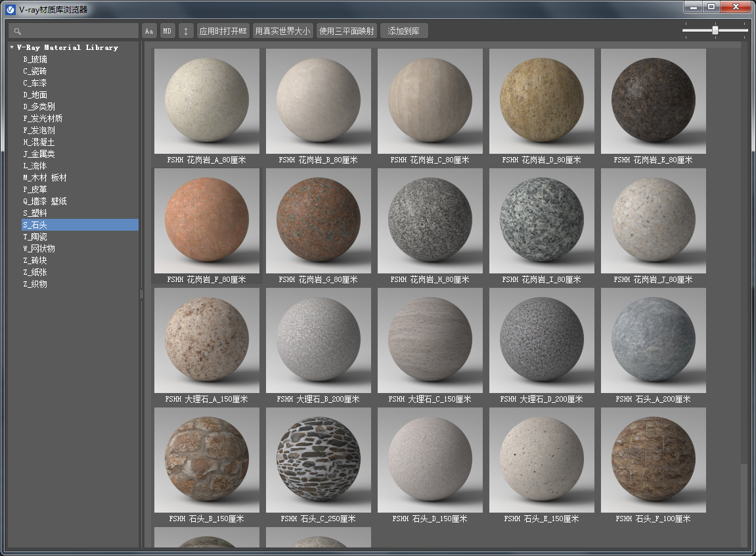Collapse the V-Ray Material Library tree root
Image resolution: width=756 pixels, height=556 pixels.
(12, 47)
